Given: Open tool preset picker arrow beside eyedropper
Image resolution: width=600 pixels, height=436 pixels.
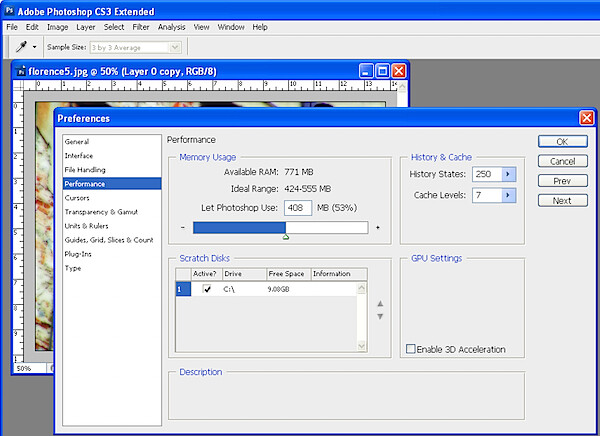Looking at the screenshot, I should pyautogui.click(x=34, y=47).
